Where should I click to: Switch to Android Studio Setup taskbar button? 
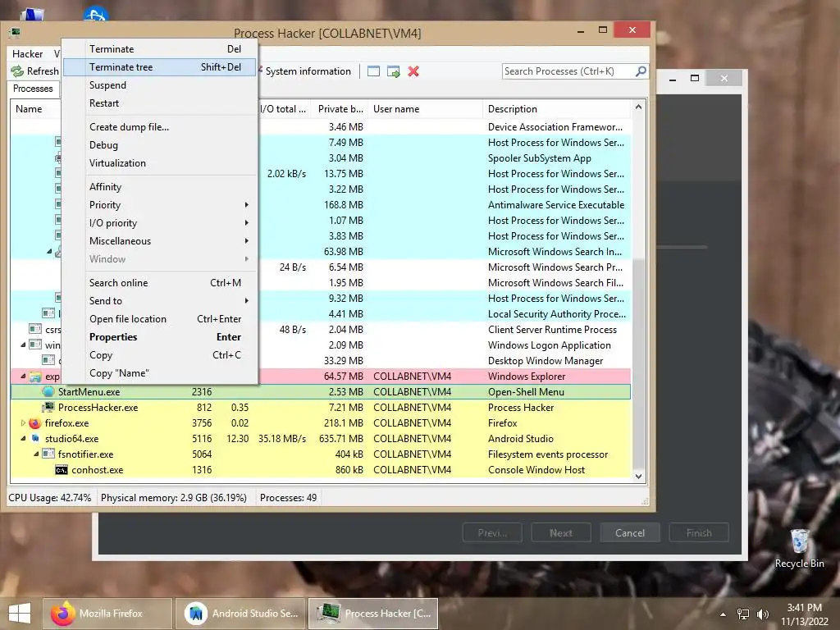[x=240, y=614]
